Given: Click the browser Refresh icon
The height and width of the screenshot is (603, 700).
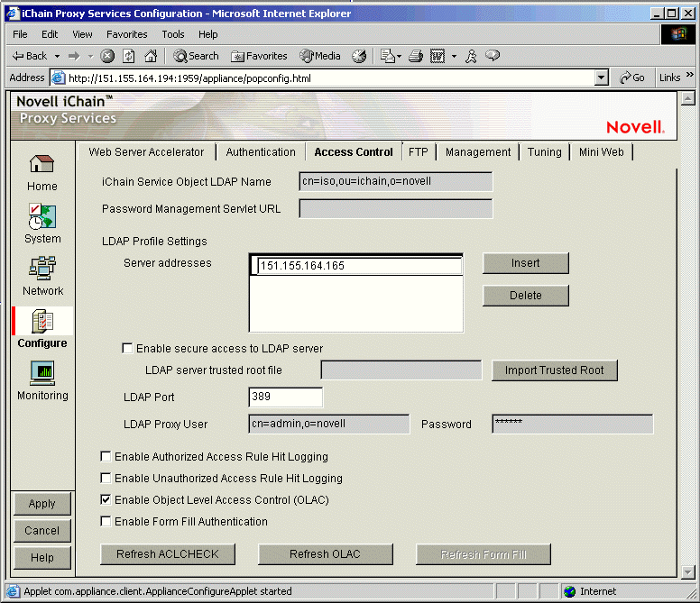Looking at the screenshot, I should click(129, 56).
